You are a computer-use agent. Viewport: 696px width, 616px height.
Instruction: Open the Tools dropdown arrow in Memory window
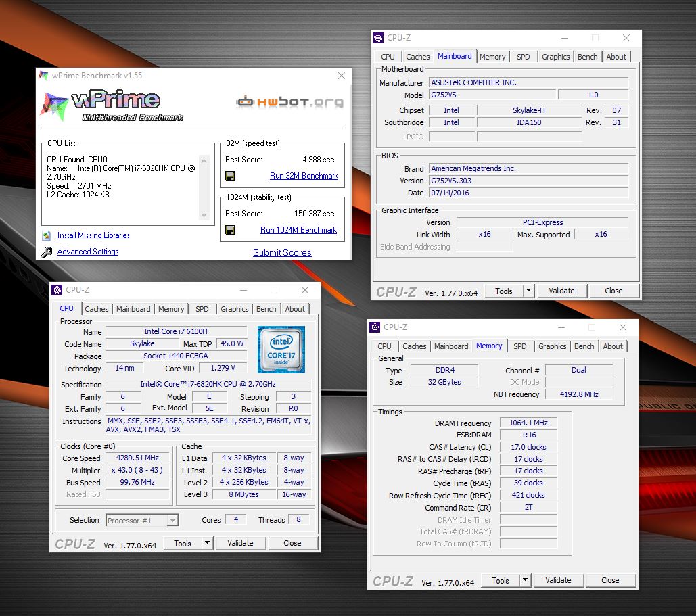click(x=524, y=580)
